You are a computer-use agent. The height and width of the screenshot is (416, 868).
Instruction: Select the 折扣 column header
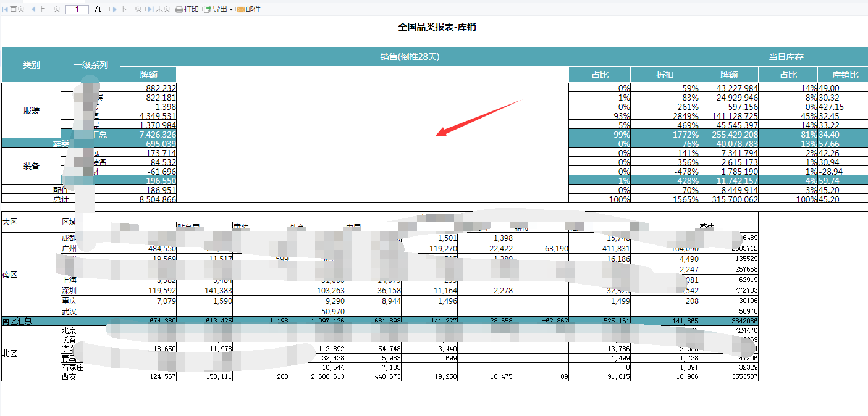664,75
